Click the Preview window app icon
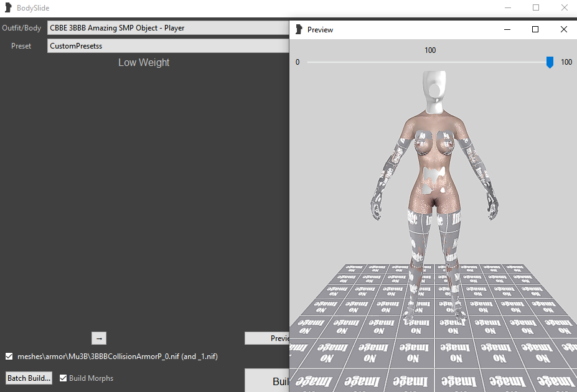This screenshot has height=392, width=577. pyautogui.click(x=299, y=29)
